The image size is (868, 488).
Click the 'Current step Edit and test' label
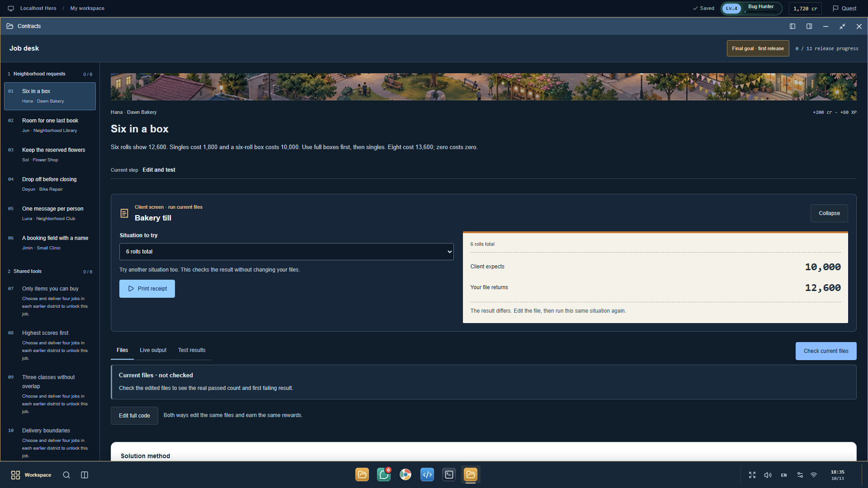pyautogui.click(x=143, y=170)
